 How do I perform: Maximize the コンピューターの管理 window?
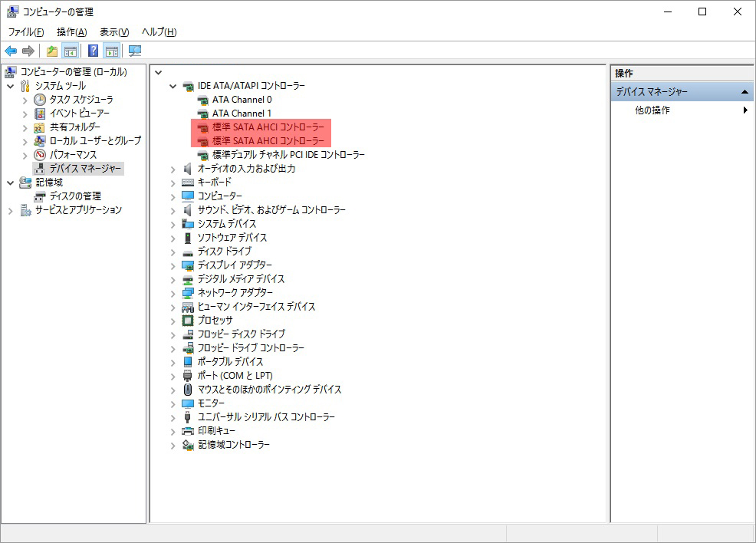click(702, 12)
